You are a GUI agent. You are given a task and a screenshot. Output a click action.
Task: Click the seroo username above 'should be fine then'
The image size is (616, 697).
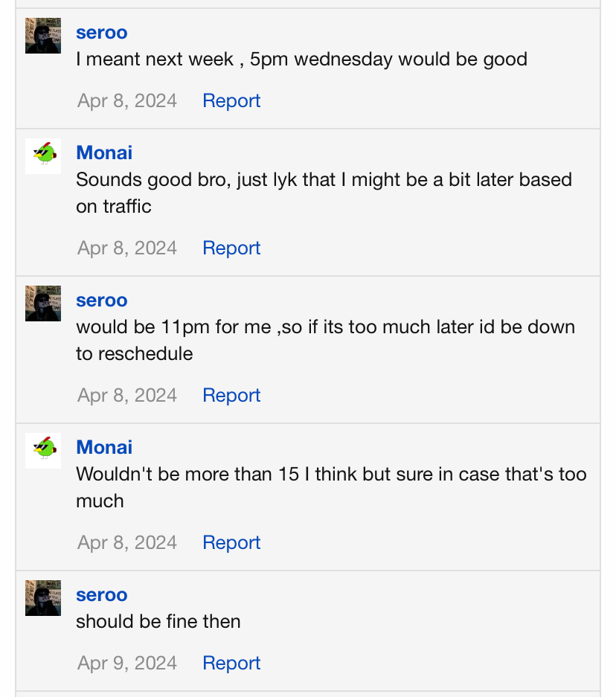(x=101, y=595)
